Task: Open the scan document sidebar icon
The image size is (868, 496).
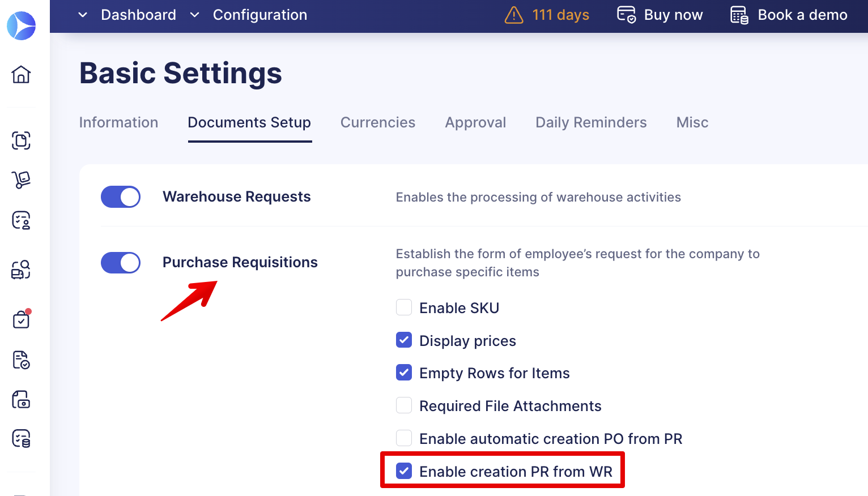Action: tap(21, 140)
